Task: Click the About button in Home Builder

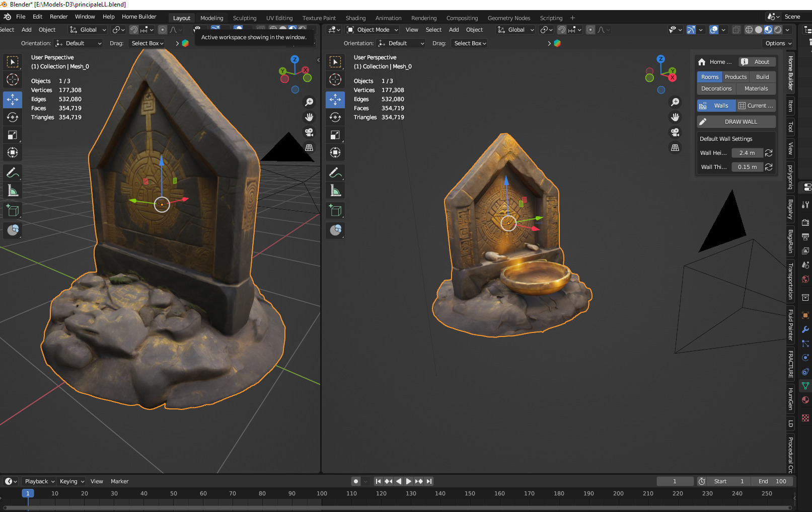Action: [758, 62]
